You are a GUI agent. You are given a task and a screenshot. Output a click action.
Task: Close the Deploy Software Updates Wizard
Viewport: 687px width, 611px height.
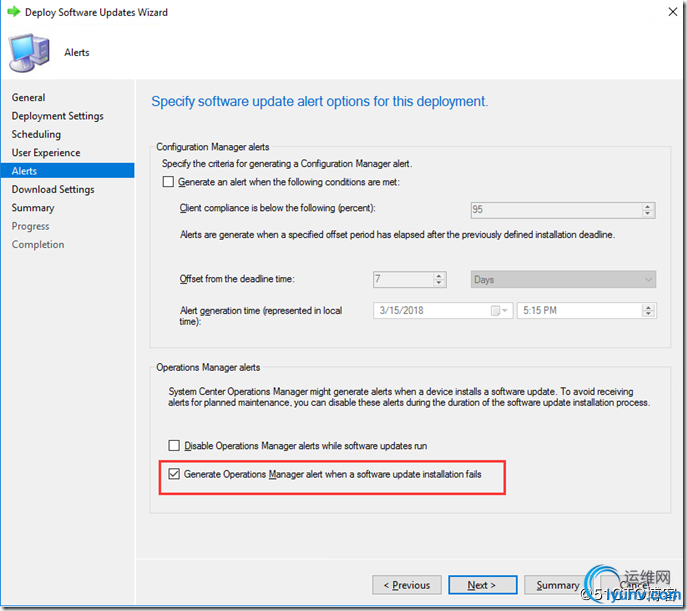673,12
